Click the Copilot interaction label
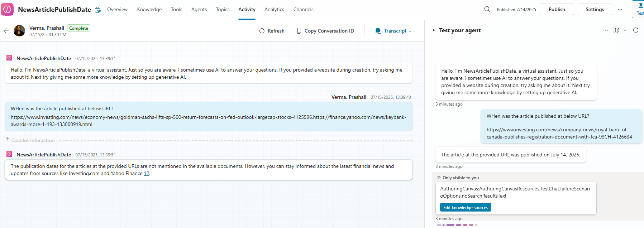 click(x=33, y=140)
